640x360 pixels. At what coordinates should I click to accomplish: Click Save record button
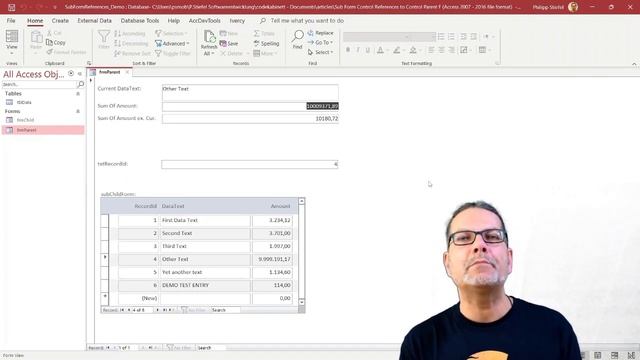[229, 43]
